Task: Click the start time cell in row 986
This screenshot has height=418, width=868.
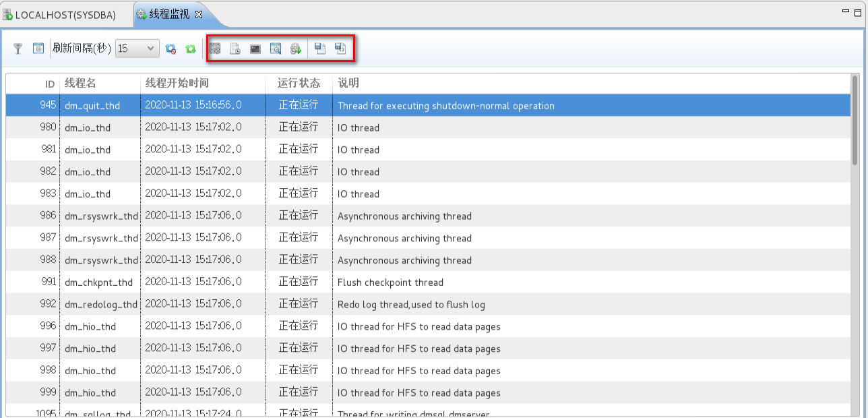Action: click(193, 216)
